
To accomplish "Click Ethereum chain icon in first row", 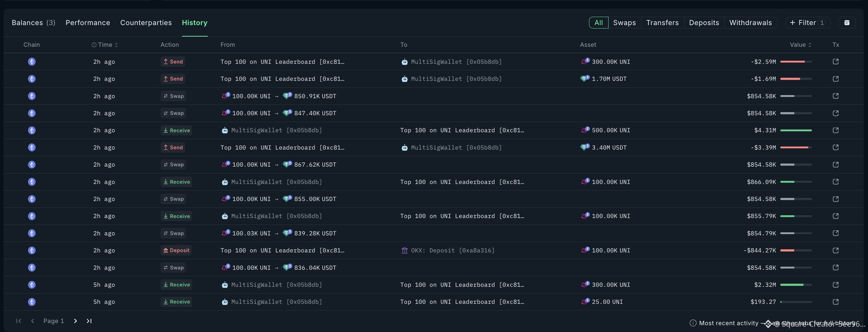I will click(x=32, y=62).
